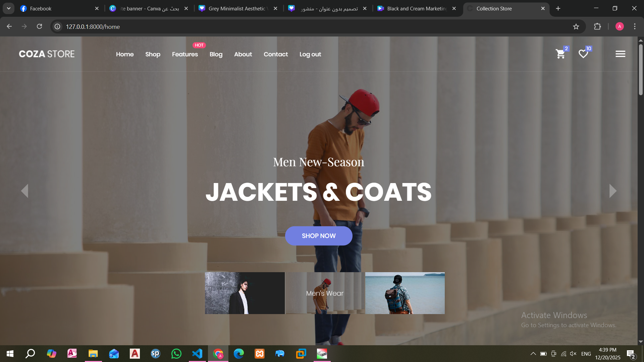Go to next slide arrow

click(x=612, y=191)
